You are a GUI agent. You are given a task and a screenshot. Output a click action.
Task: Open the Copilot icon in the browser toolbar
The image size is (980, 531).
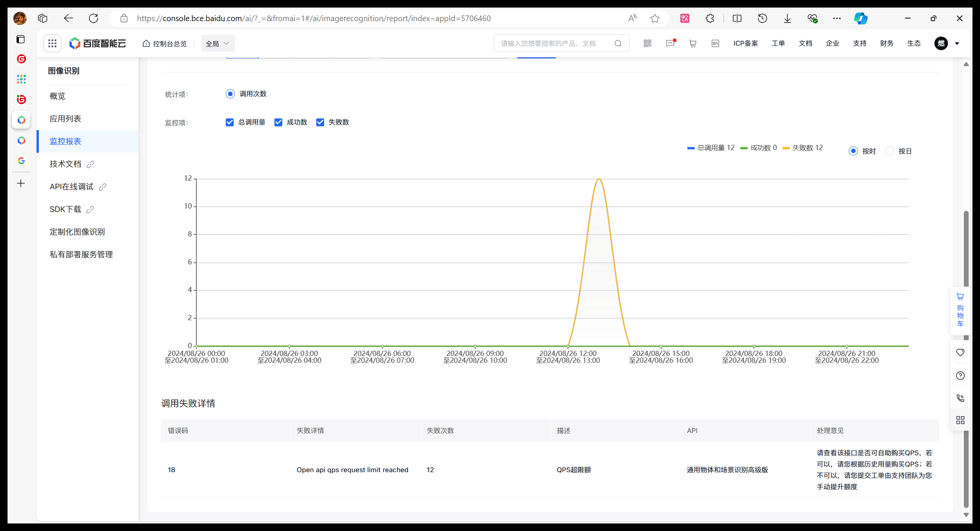(x=861, y=18)
